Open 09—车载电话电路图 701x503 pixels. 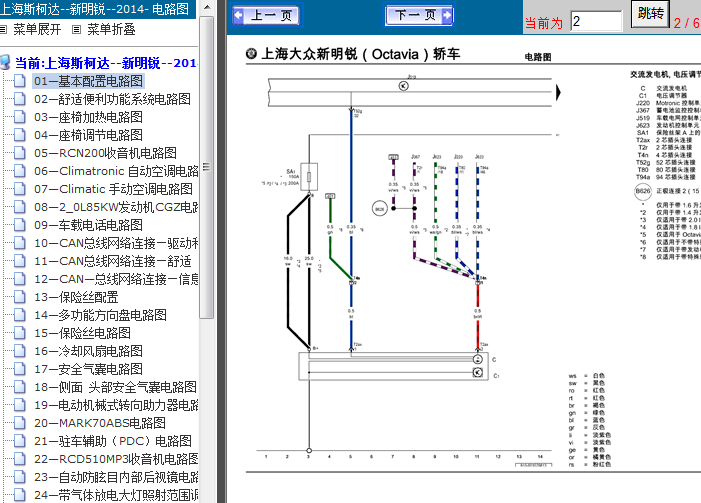89,225
